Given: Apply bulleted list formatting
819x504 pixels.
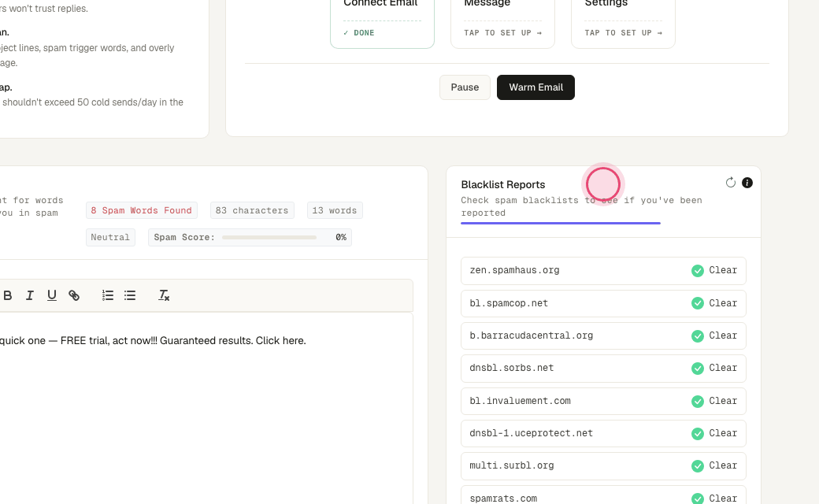Looking at the screenshot, I should coord(130,295).
